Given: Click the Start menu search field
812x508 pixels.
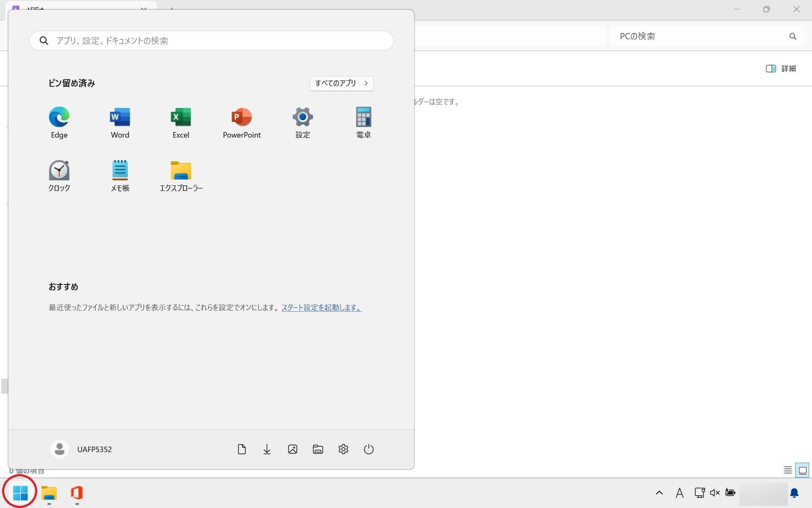Looking at the screenshot, I should (x=211, y=41).
